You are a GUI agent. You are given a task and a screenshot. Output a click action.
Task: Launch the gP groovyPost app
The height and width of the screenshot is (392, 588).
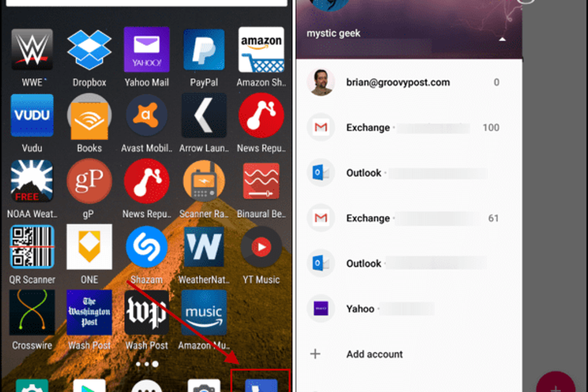coord(89,181)
